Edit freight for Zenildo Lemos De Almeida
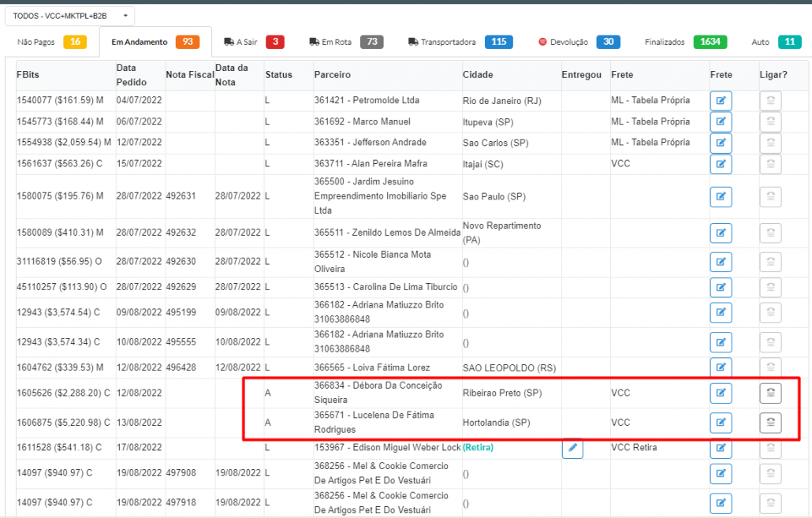 tap(721, 233)
